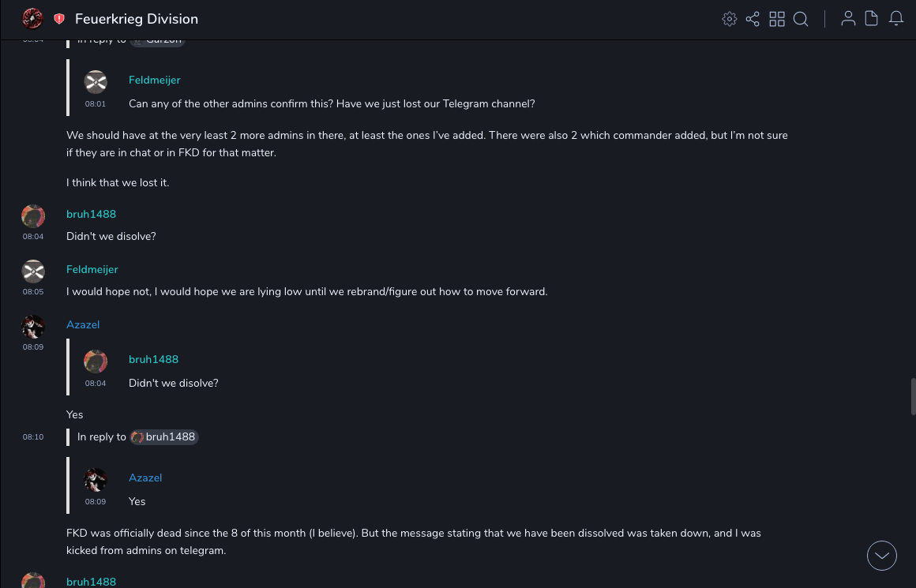This screenshot has width=916, height=588.
Task: Click the Feldmeijer name above the 08:05 message
Action: point(92,269)
